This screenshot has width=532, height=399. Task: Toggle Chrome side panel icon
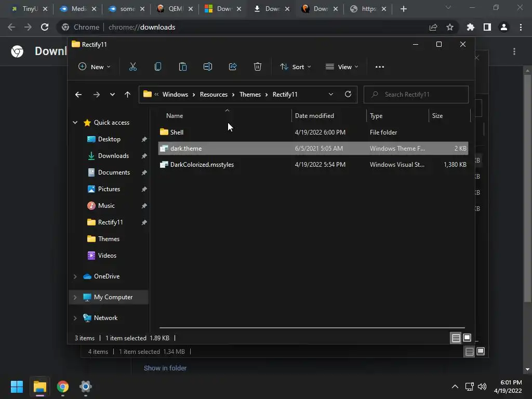point(487,27)
